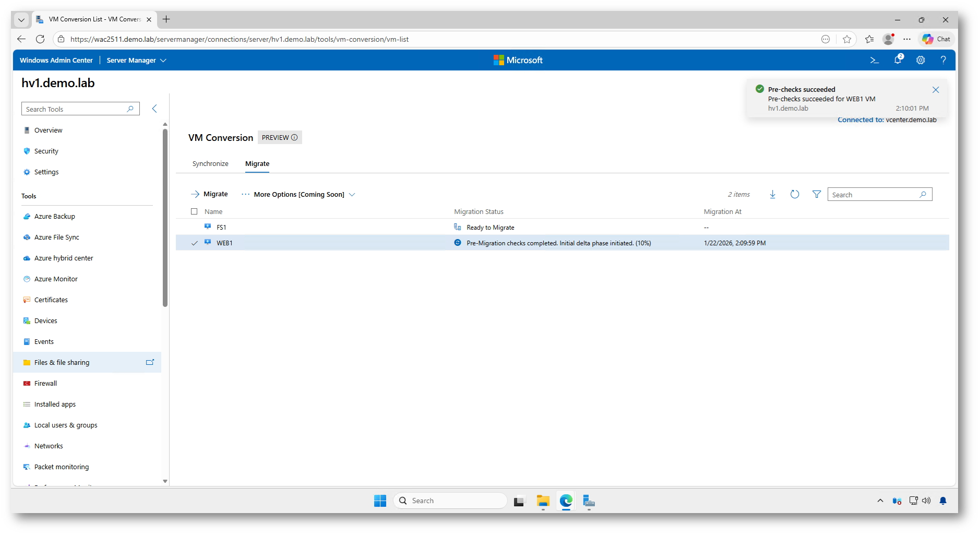Select the FS1 virtual machine row
This screenshot has height=535, width=980.
click(221, 228)
